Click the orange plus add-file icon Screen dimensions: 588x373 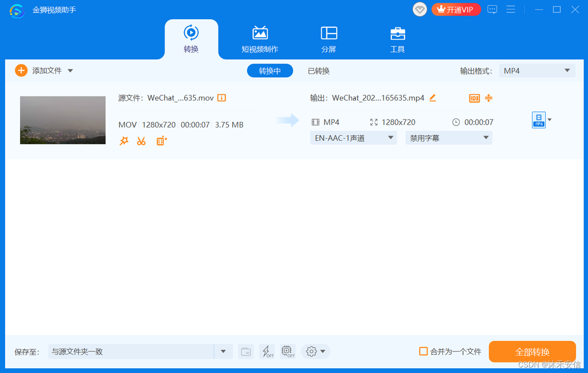[x=21, y=70]
